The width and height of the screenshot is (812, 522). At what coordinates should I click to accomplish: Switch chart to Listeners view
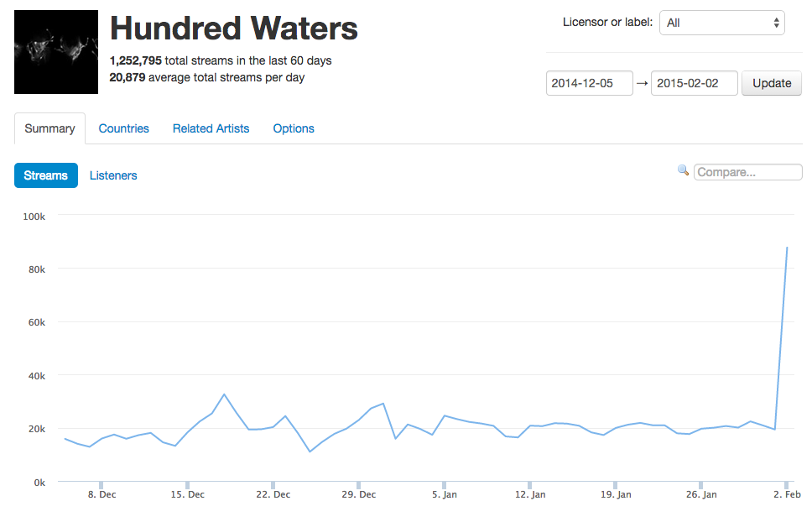point(113,175)
